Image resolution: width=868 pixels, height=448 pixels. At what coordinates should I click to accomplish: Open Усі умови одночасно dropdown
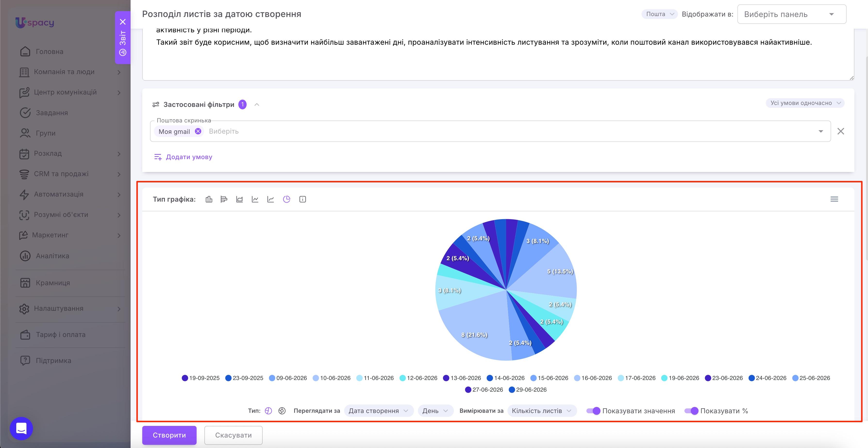[x=805, y=103]
